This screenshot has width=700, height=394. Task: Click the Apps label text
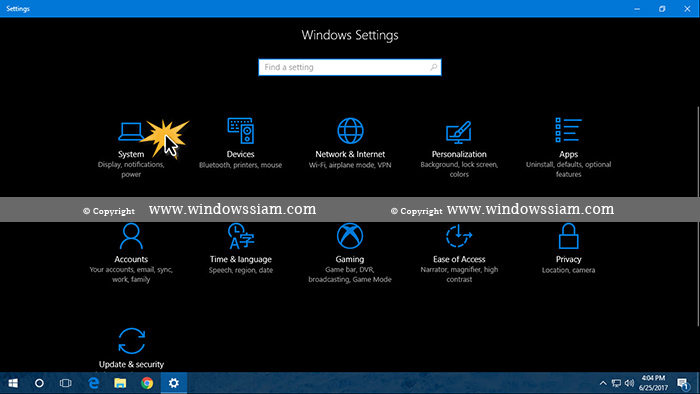click(568, 154)
